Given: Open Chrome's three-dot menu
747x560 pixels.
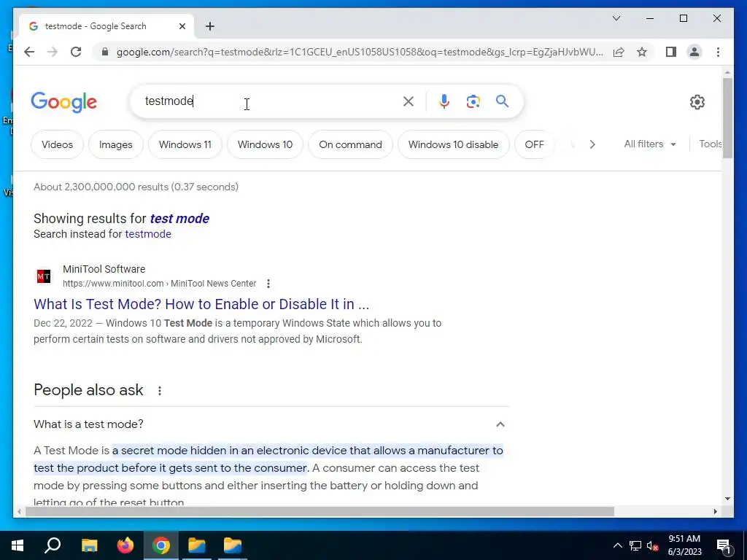Looking at the screenshot, I should click(x=718, y=52).
